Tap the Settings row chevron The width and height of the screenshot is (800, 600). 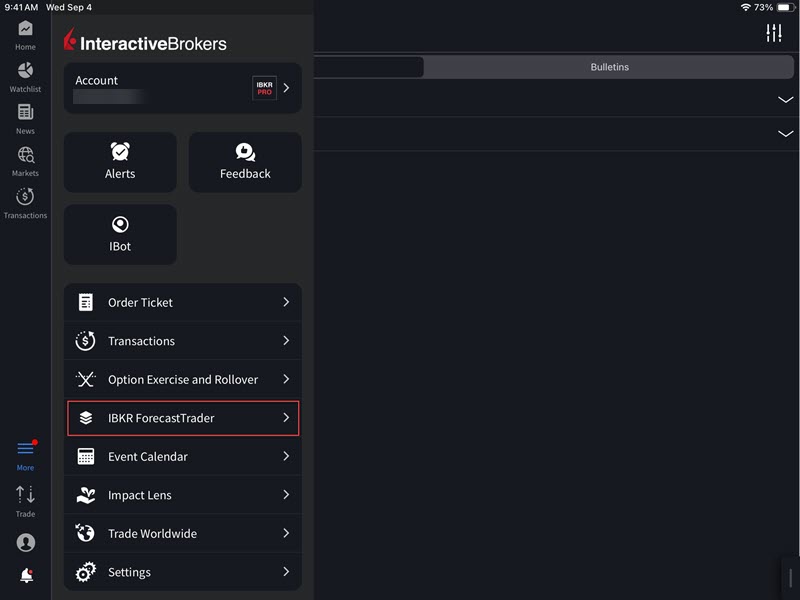286,571
